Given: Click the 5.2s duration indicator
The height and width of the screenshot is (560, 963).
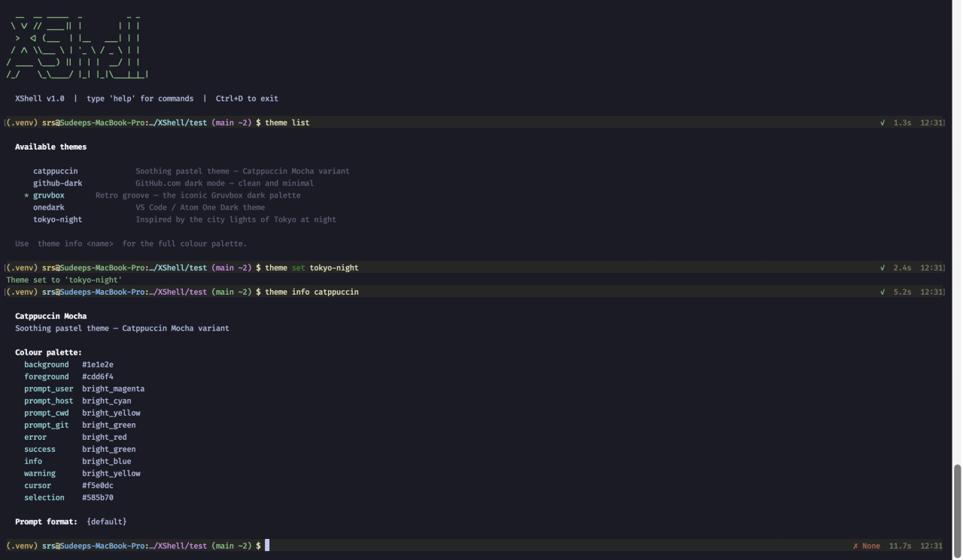Looking at the screenshot, I should [902, 292].
